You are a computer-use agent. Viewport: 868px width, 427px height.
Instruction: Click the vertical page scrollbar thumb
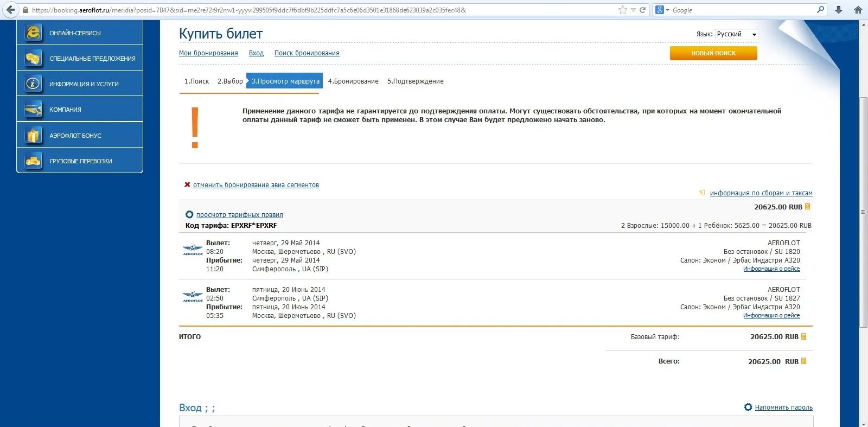(863, 212)
